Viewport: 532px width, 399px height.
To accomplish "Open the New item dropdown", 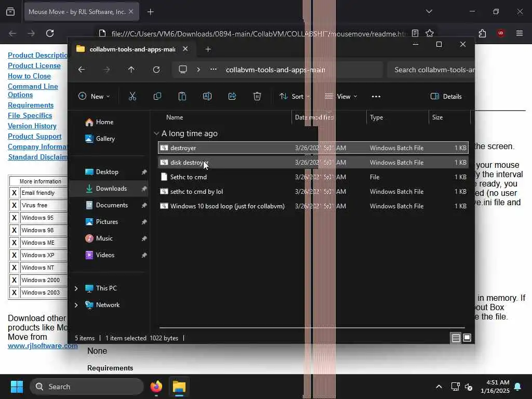I will (x=94, y=96).
